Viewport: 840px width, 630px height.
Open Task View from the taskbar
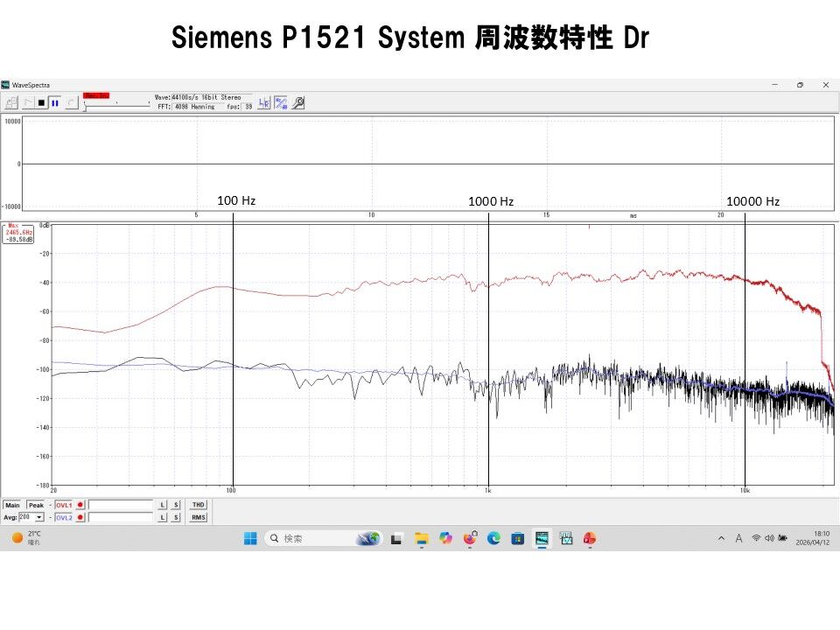(396, 539)
